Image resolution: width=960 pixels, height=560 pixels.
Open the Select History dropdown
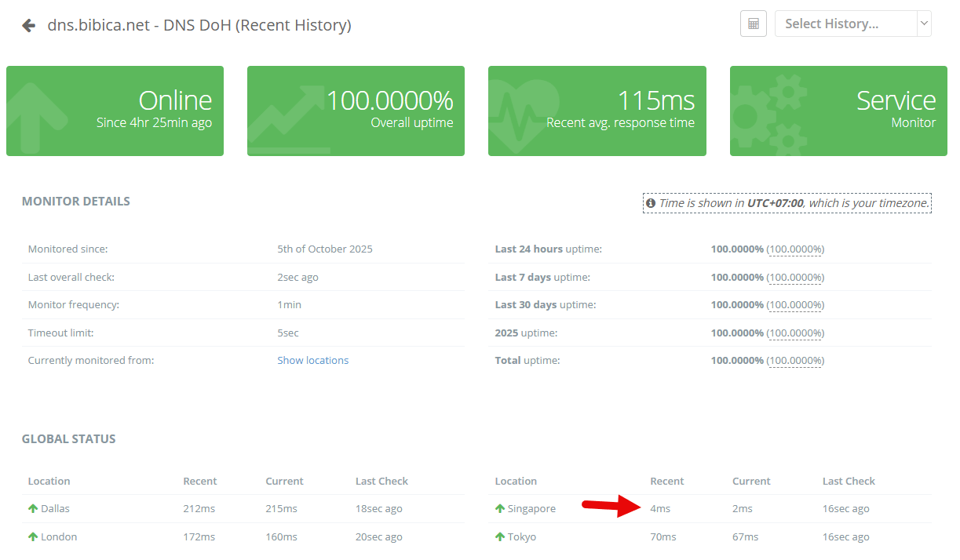pos(845,24)
